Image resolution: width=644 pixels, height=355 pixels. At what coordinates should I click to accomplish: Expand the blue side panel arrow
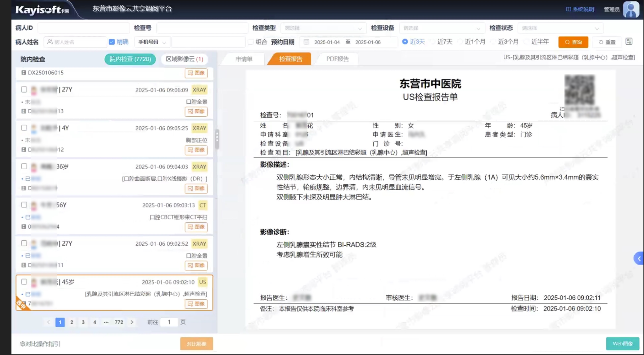tap(639, 258)
